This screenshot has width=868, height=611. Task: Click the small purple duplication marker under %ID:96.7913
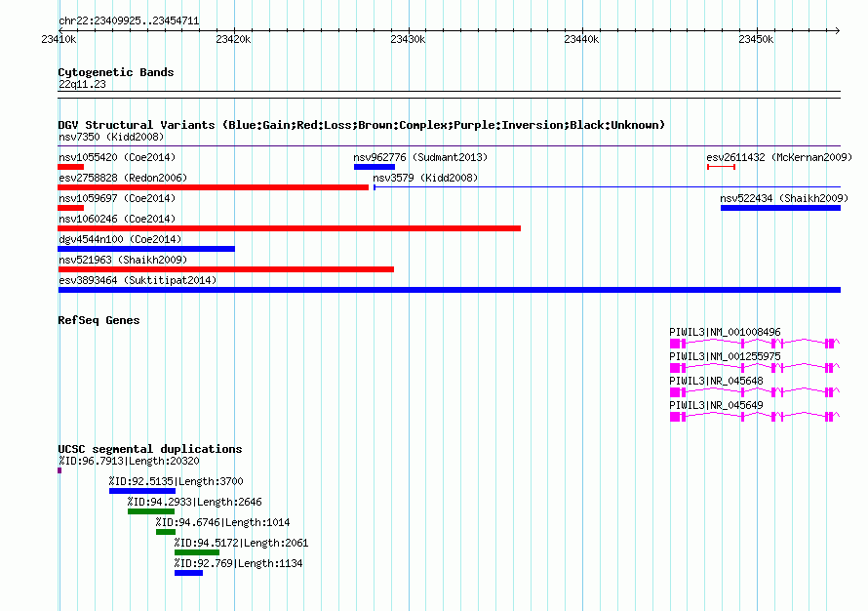coord(59,470)
